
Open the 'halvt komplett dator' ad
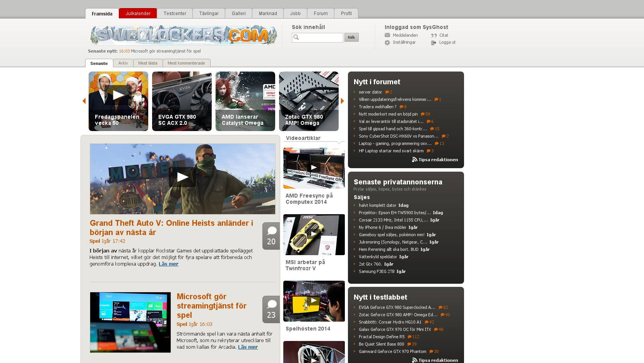(x=377, y=205)
